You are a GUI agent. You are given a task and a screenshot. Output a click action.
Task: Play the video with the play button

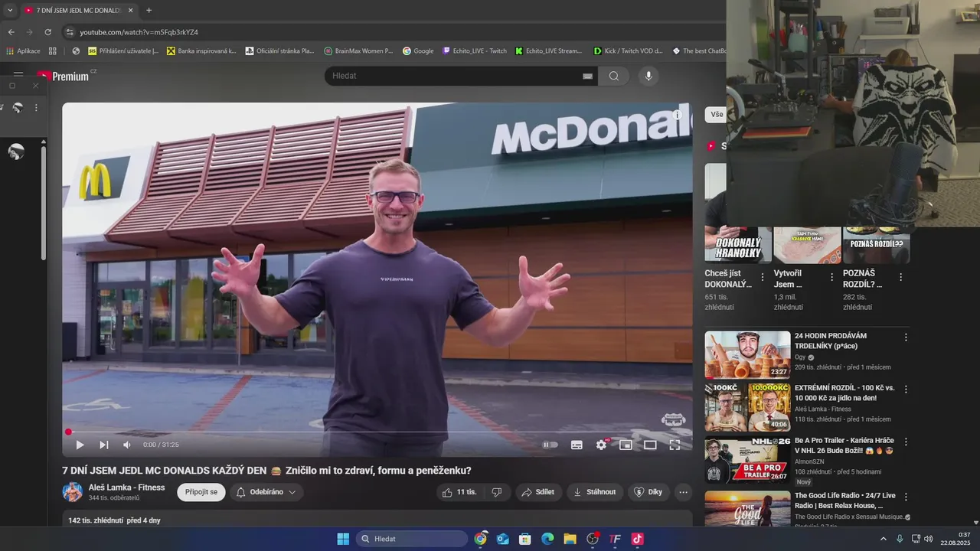click(80, 445)
